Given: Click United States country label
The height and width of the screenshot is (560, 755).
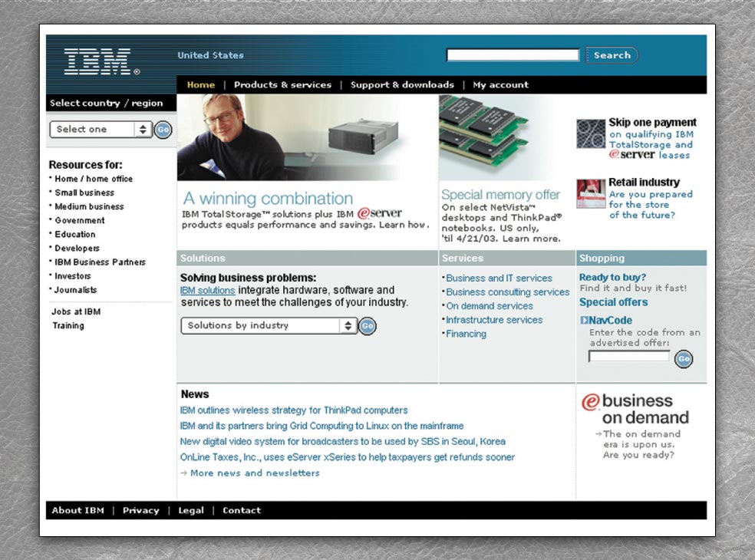Looking at the screenshot, I should pyautogui.click(x=210, y=55).
